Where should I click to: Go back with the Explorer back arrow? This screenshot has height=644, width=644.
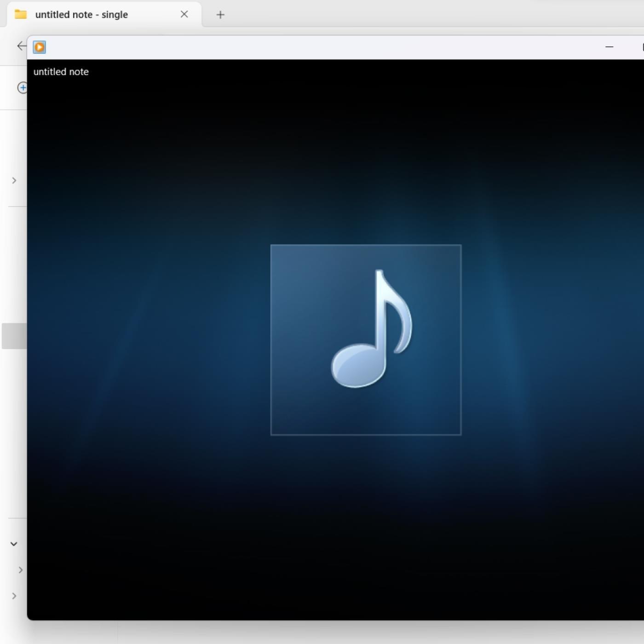click(x=21, y=46)
